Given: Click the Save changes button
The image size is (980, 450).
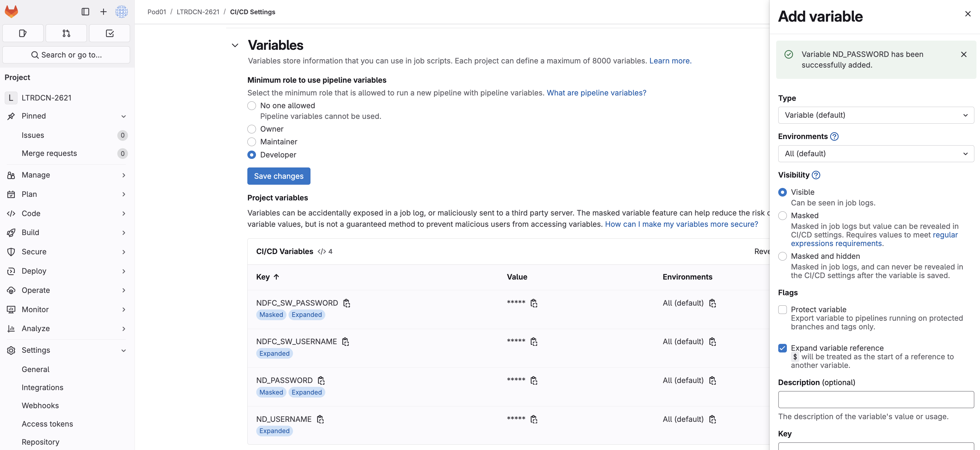Looking at the screenshot, I should coord(278,176).
